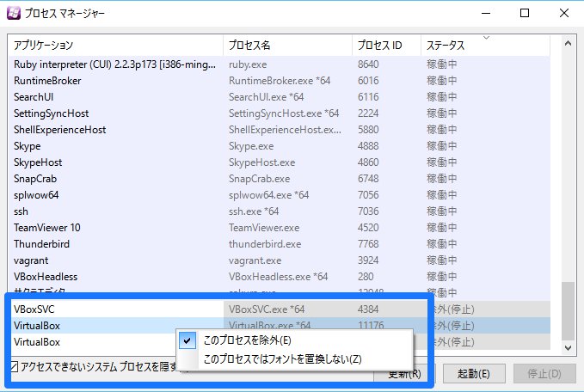This screenshot has width=584, height=392.
Task: Click process name vagrant.exe
Action: tap(255, 260)
